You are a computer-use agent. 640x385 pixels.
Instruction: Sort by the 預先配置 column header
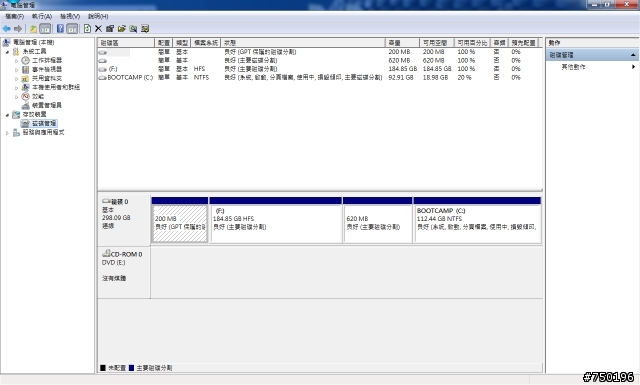(x=524, y=43)
